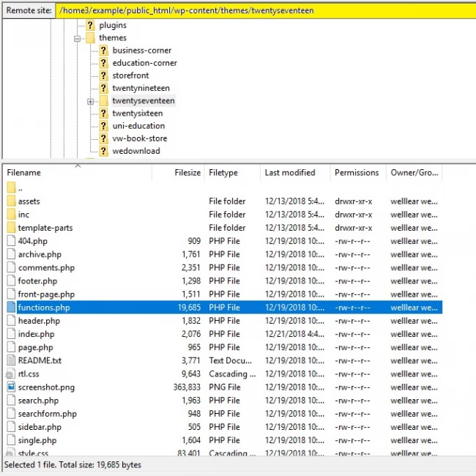Expand the twentyseventeen tree node

click(91, 101)
